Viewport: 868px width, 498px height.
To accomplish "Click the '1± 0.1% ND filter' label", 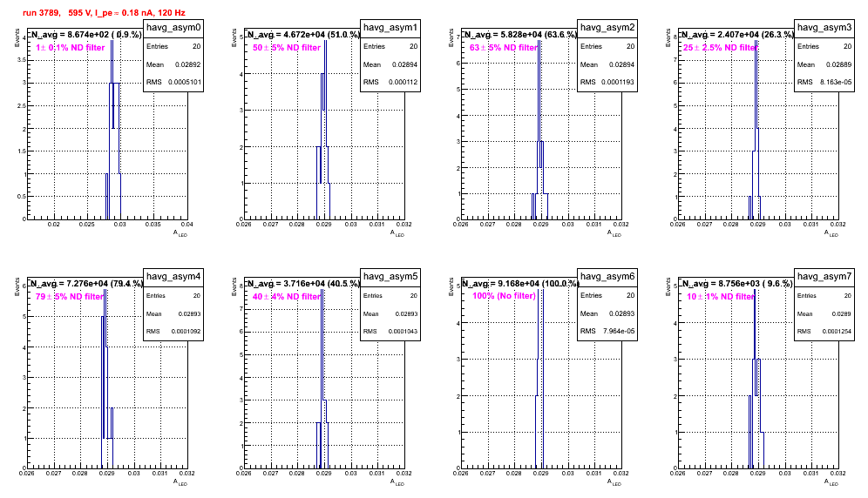I will (x=71, y=48).
